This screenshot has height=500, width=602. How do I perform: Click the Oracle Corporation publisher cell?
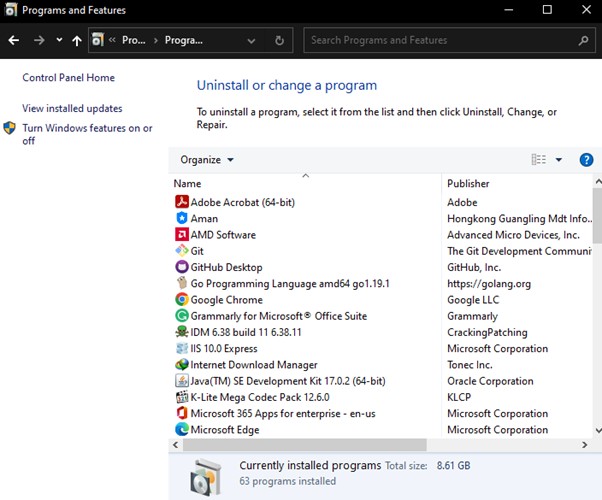(x=490, y=381)
